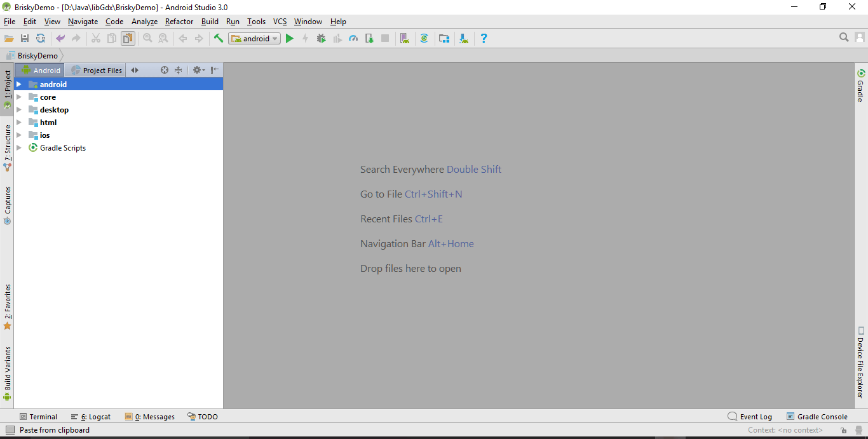The height and width of the screenshot is (439, 868).
Task: Expand the Gradle Scripts node
Action: [19, 148]
